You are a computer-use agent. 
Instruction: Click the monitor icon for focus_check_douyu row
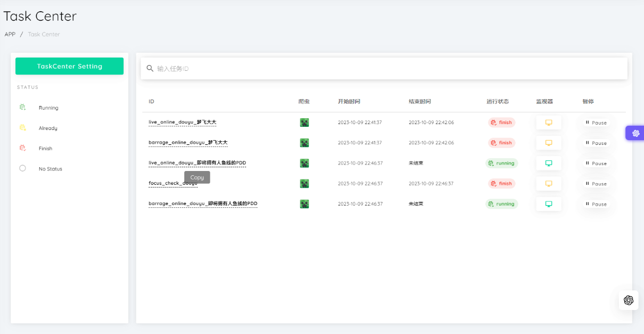pos(549,184)
